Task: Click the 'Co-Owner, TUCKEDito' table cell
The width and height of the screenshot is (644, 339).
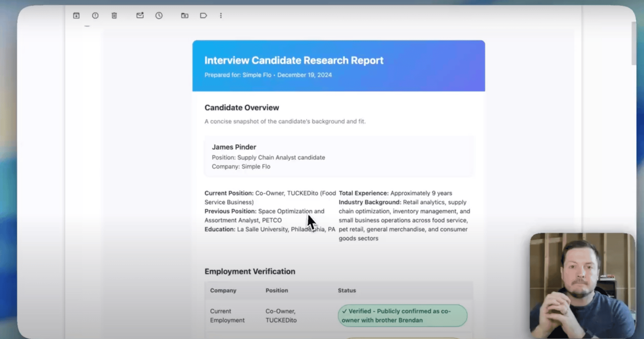Action: tap(281, 316)
